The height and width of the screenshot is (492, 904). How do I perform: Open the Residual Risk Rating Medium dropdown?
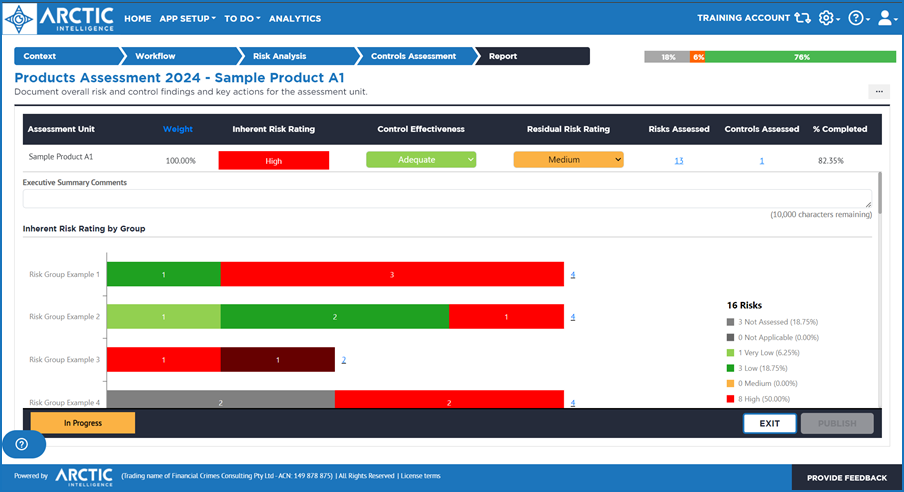(568, 160)
